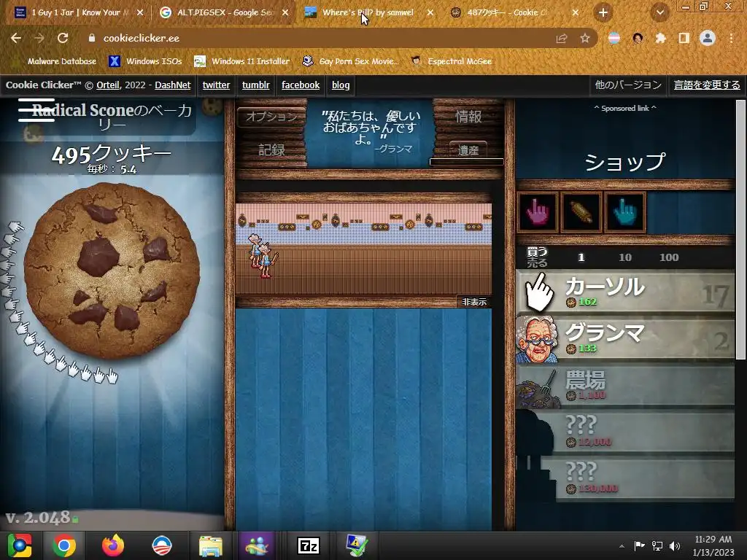Screen dimensions: 747x560
Task: Open Windows 11 Installer bookmark
Action: tap(242, 61)
